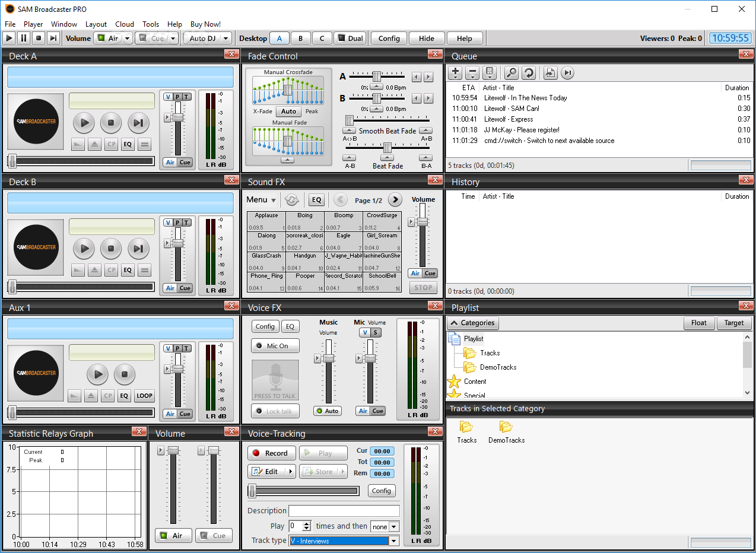Click the Aux 1 LOOP button

[x=144, y=396]
